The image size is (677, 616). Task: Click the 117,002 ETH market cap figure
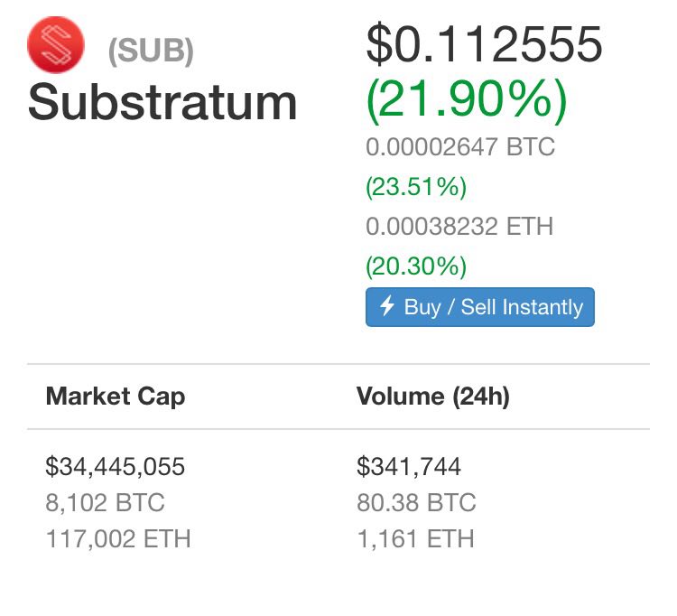(118, 539)
